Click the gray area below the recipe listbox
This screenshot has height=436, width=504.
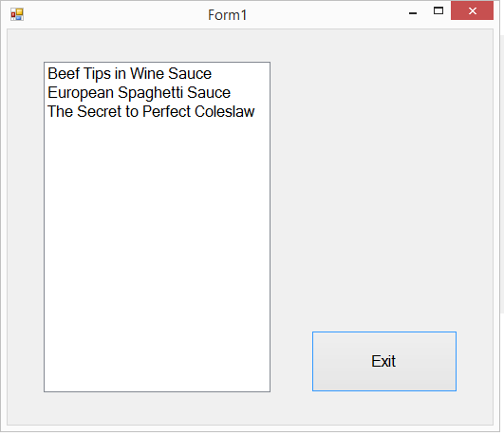(157, 408)
